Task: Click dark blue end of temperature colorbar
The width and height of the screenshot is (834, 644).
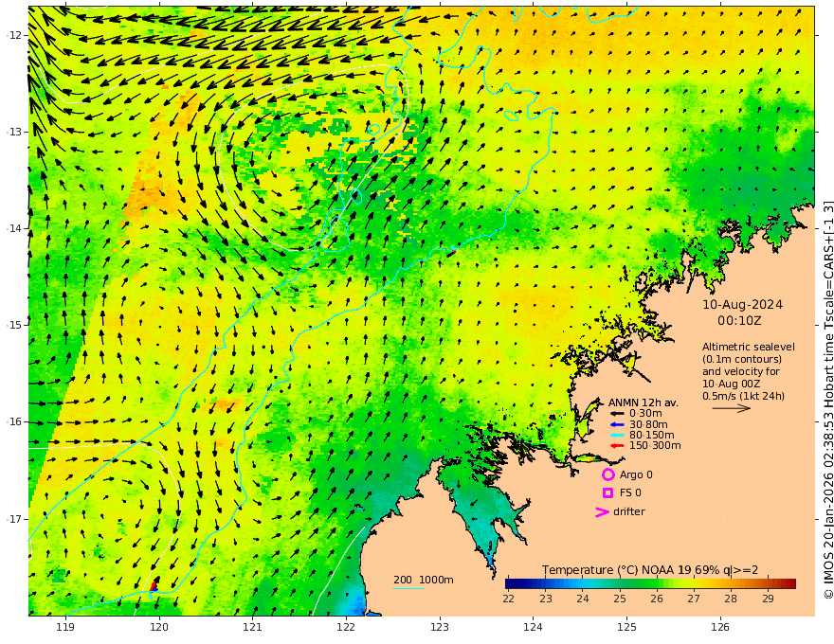Action: coord(512,583)
